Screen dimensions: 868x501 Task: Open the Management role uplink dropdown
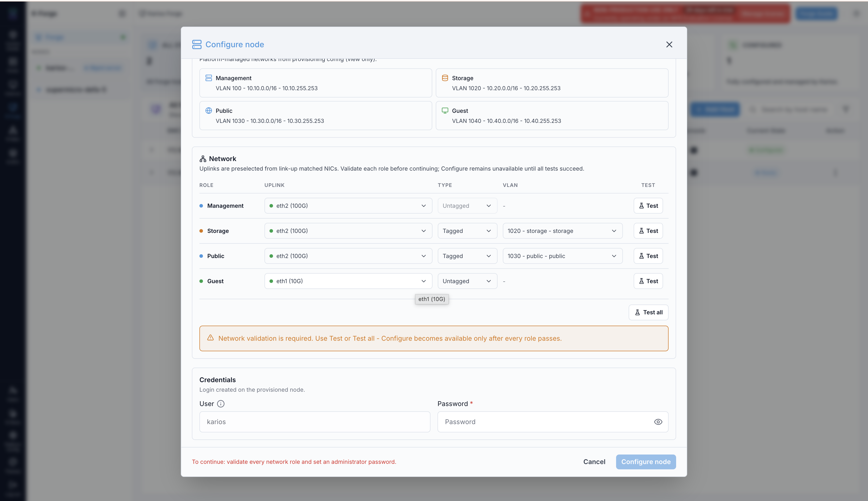pyautogui.click(x=348, y=206)
